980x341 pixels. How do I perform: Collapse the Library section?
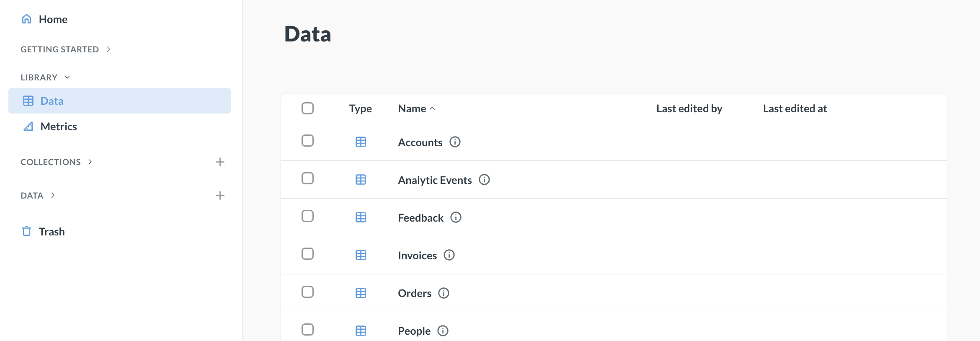point(45,77)
